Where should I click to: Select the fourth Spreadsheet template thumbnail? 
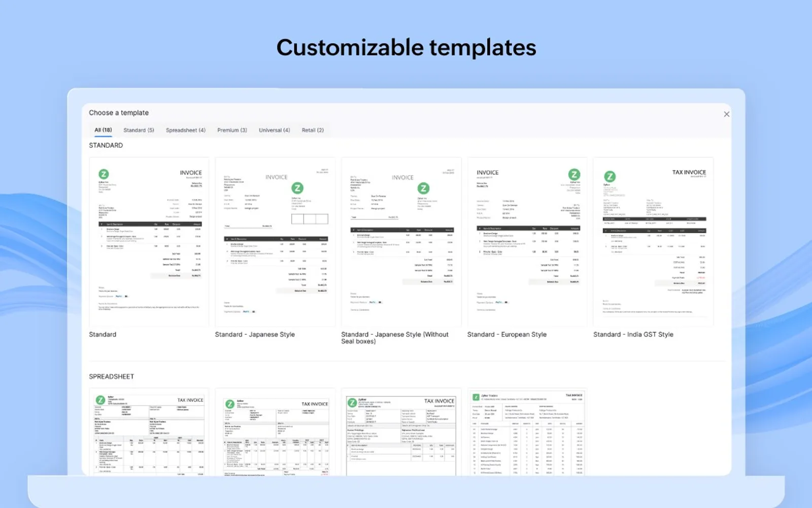point(527,432)
